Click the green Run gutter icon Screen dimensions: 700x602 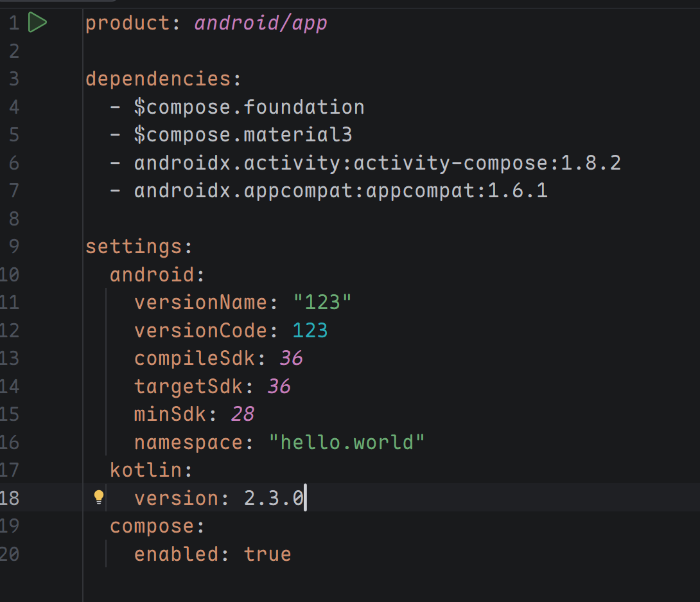tap(38, 23)
